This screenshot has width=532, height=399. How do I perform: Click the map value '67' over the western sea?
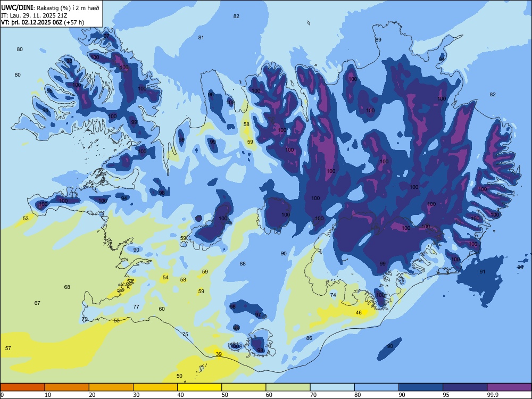37,303
